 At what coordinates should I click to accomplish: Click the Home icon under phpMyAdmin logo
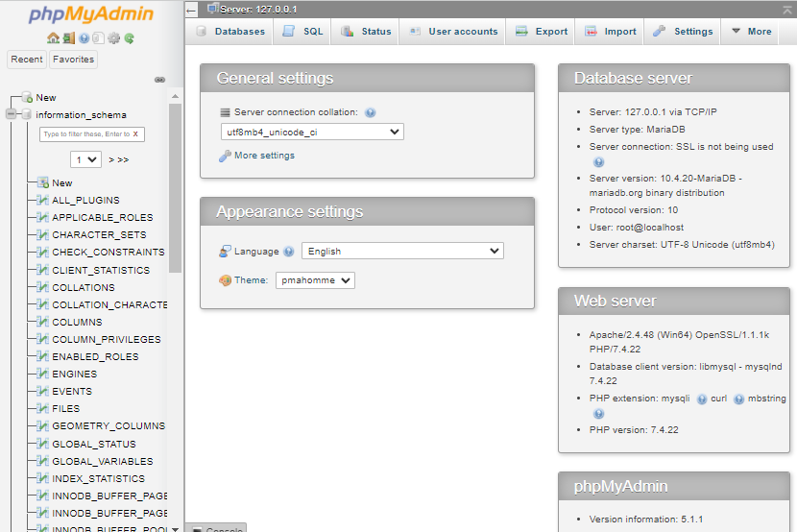[54, 38]
